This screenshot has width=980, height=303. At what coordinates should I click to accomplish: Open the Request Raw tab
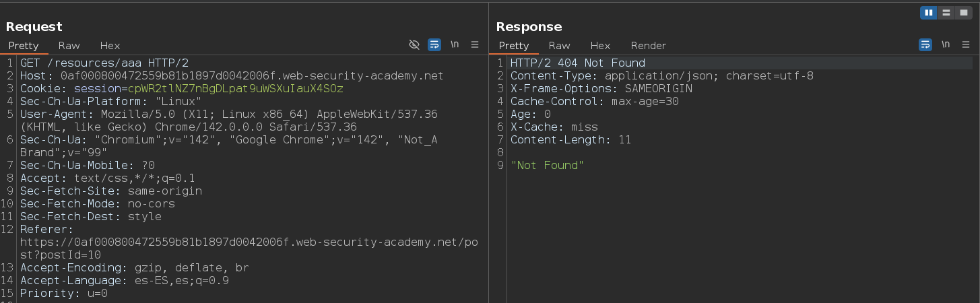[x=69, y=46]
